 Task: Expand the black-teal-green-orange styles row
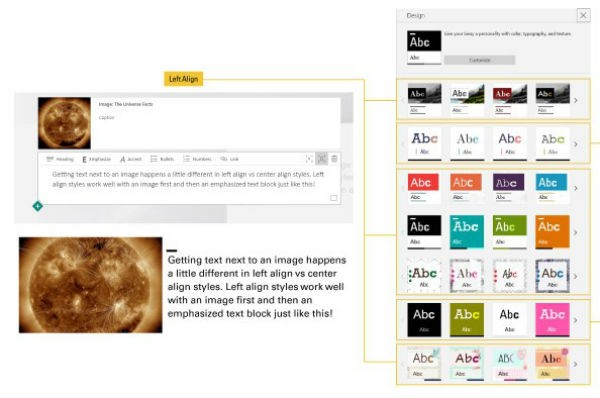click(x=576, y=232)
